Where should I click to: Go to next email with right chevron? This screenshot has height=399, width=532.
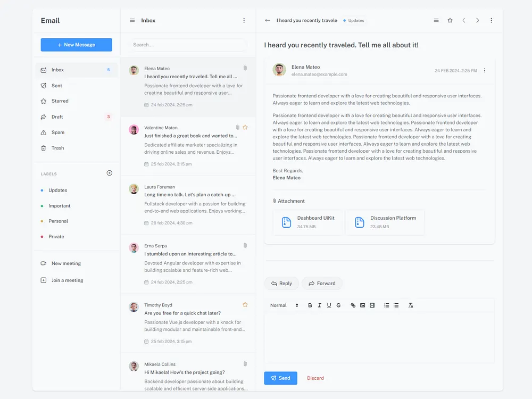pos(477,20)
